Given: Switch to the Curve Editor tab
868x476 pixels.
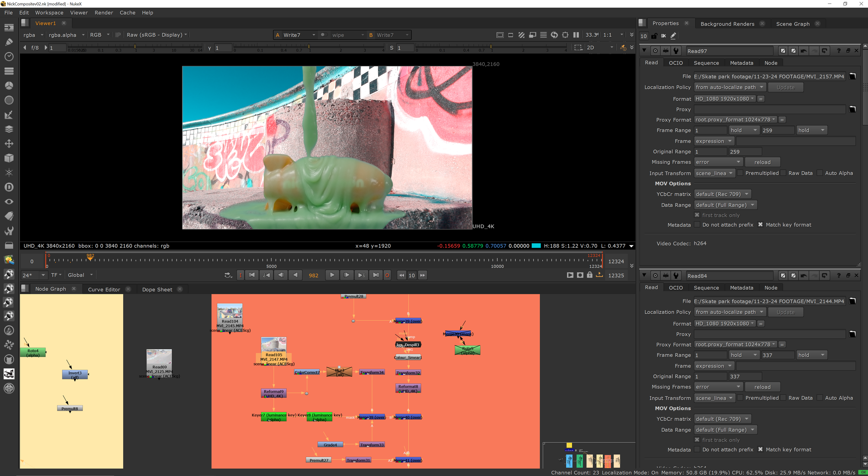Looking at the screenshot, I should click(104, 289).
